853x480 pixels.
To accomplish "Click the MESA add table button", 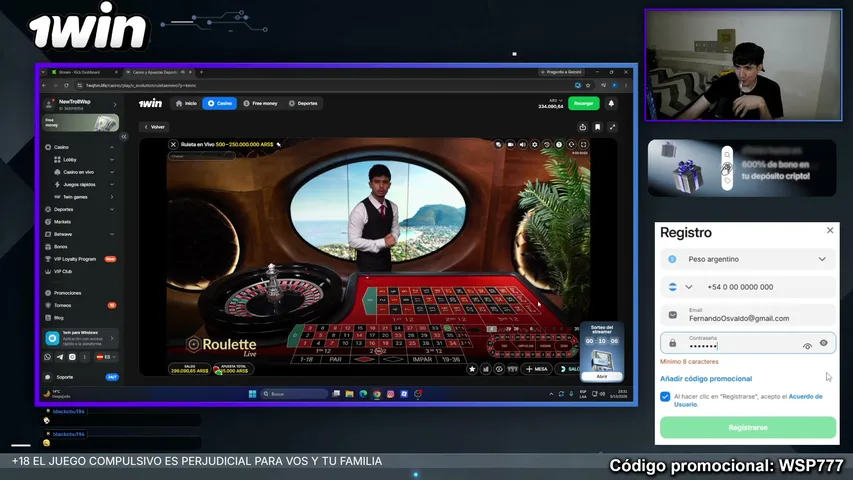I will [x=536, y=369].
